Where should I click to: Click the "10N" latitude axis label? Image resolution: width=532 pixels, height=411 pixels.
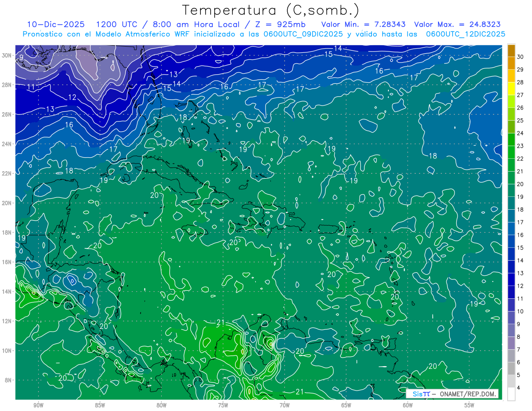(x=8, y=350)
